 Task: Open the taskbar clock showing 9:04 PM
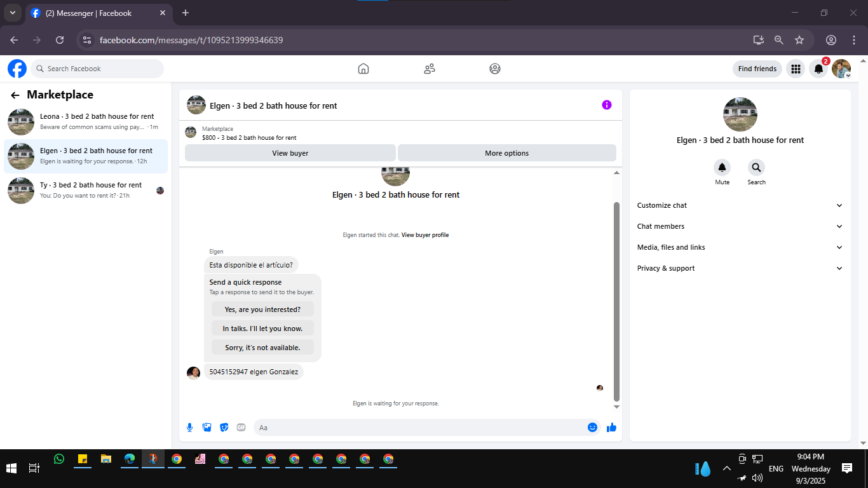coord(811,469)
